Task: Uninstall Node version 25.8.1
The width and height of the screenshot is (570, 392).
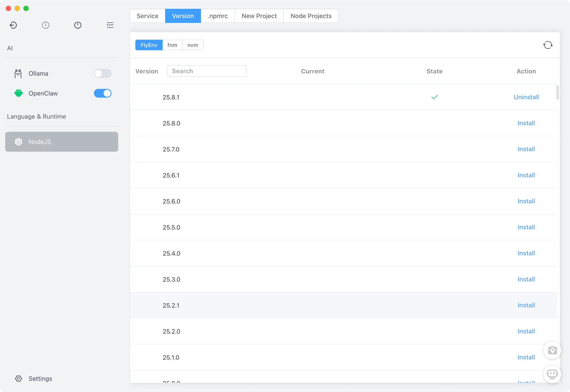Action: click(x=526, y=97)
